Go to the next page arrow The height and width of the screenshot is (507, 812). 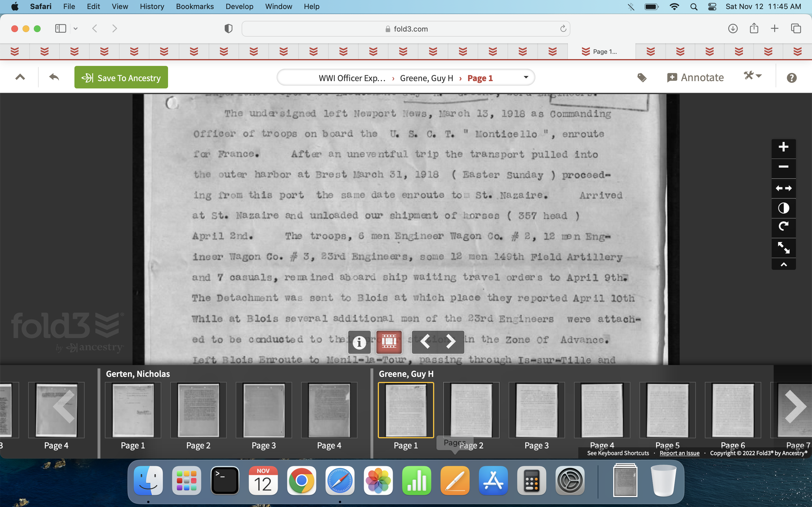click(451, 342)
